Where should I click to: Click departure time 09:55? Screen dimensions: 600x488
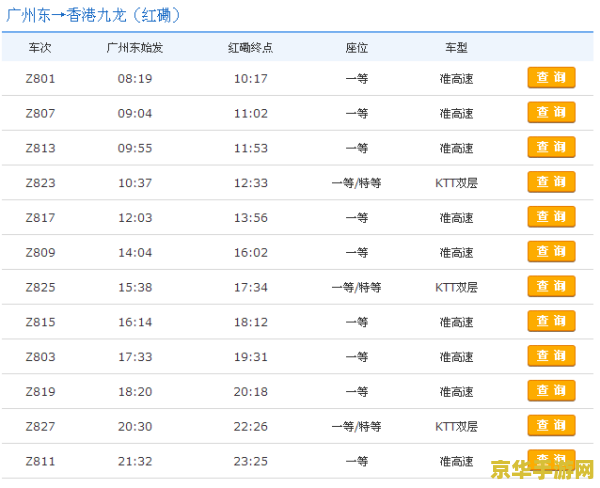[x=135, y=149]
